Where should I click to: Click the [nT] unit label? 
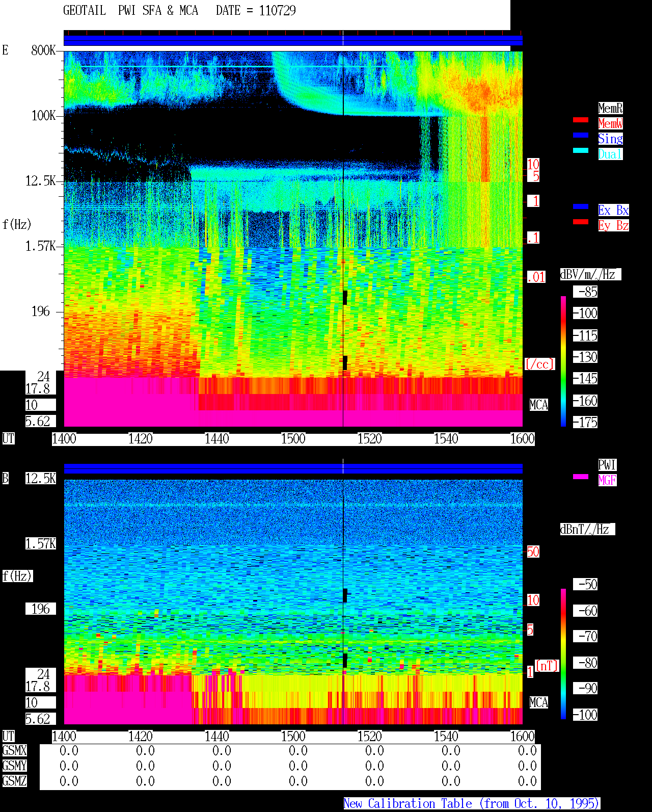click(x=547, y=666)
